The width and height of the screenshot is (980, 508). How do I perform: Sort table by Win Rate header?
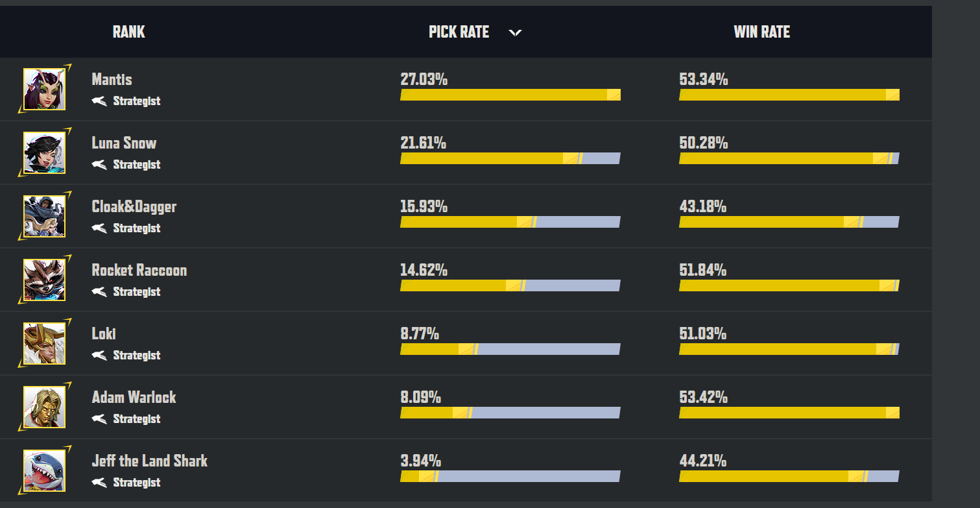761,32
